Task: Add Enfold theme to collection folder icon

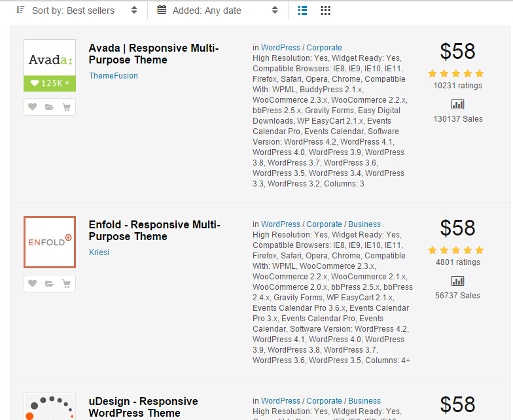Action: click(50, 284)
